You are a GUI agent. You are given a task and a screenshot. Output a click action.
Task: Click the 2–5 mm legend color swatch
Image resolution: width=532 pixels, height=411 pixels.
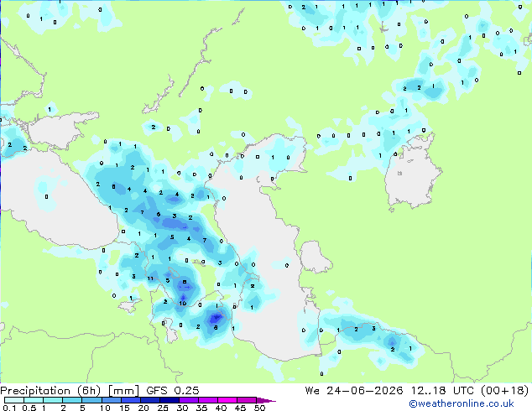pos(72,400)
